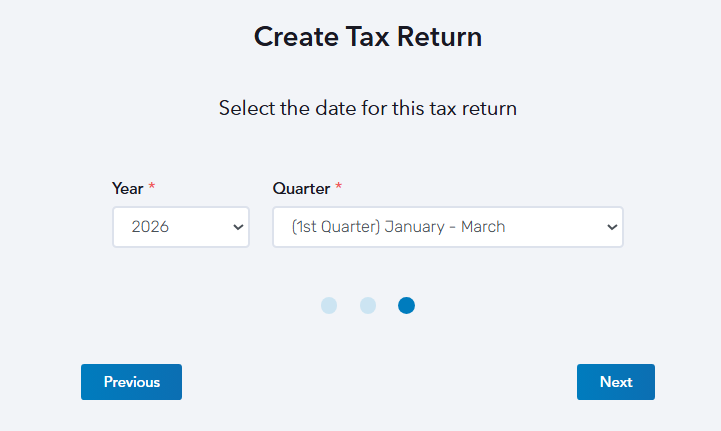The image size is (721, 431).
Task: Click the word "Previous" on left button
Action: coord(131,382)
